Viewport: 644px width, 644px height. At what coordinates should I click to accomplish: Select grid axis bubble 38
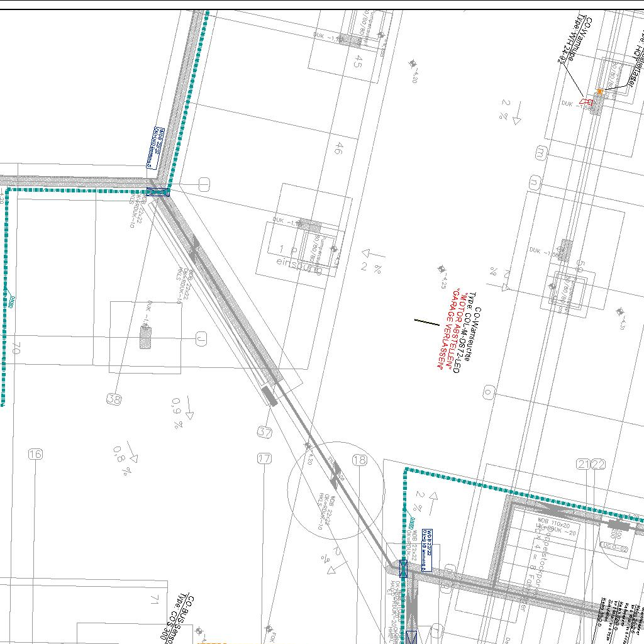click(x=114, y=399)
